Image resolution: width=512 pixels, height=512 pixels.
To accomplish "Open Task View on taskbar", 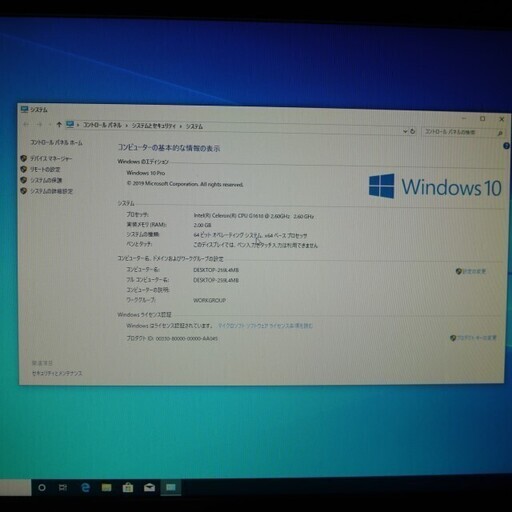I will pyautogui.click(x=63, y=488).
